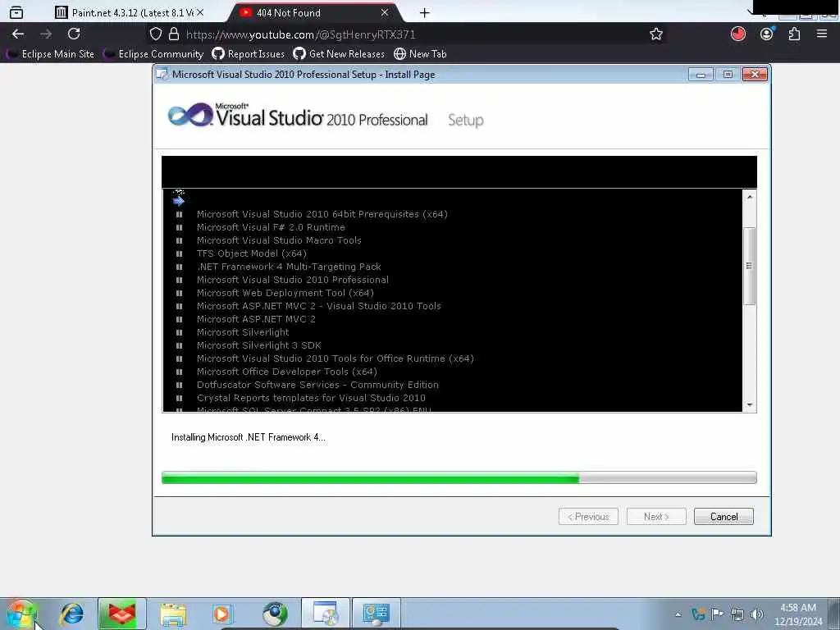Screen dimensions: 840x630
Task: Reload the page with the refresh icon
Action: pyautogui.click(x=74, y=34)
